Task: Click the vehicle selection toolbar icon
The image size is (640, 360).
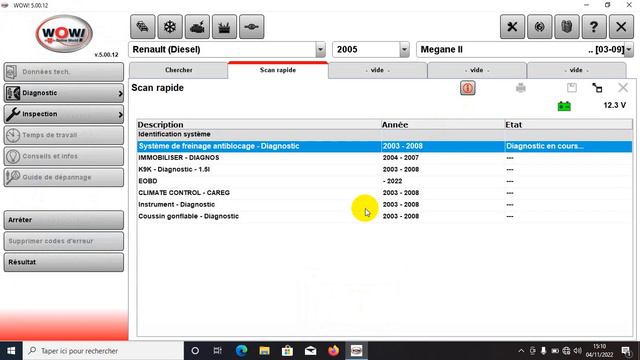Action: pyautogui.click(x=142, y=27)
